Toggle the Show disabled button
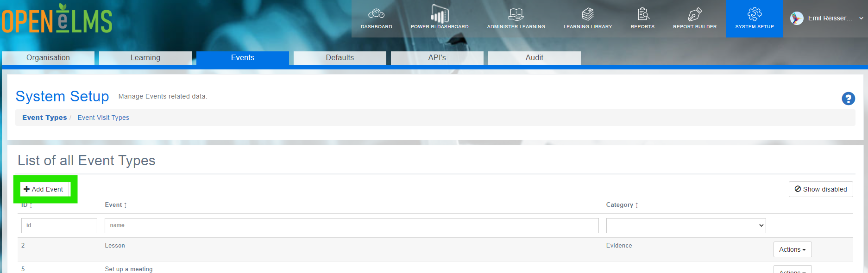Screen dimensions: 868x273 point(821,189)
